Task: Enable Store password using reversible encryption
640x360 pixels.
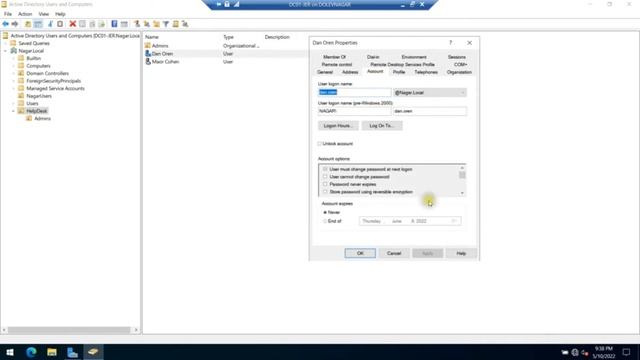Action: [x=325, y=192]
